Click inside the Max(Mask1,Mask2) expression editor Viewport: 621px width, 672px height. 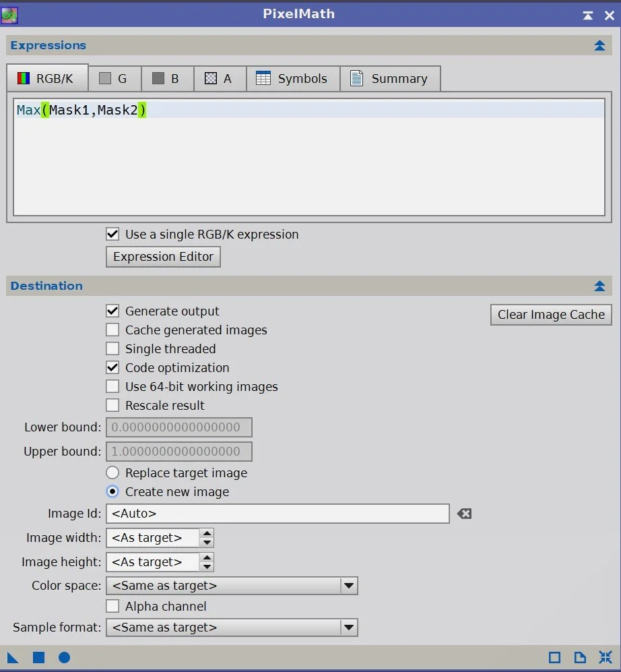coord(308,157)
